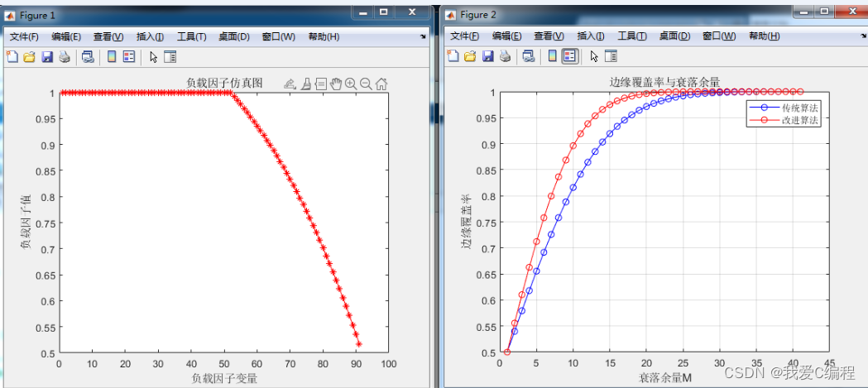Open 编辑(E) menu in Figure 1

point(66,37)
